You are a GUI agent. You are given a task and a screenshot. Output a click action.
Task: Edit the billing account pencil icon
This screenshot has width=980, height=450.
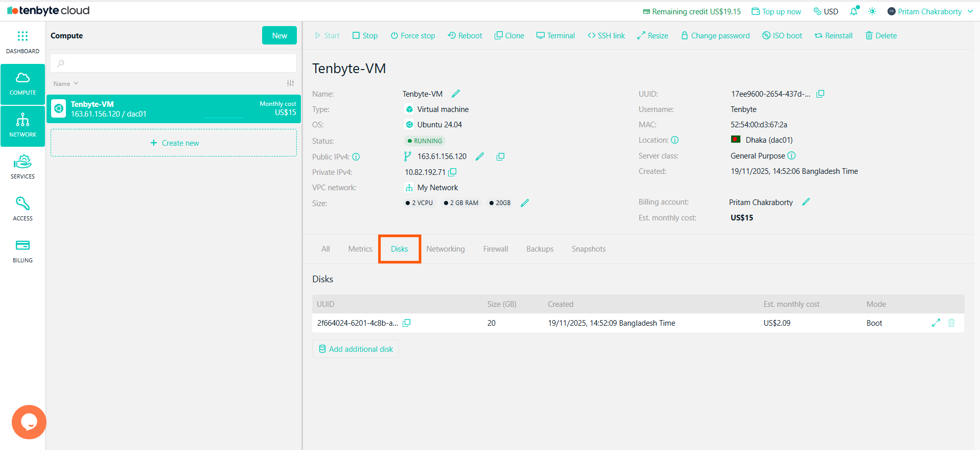pyautogui.click(x=806, y=202)
